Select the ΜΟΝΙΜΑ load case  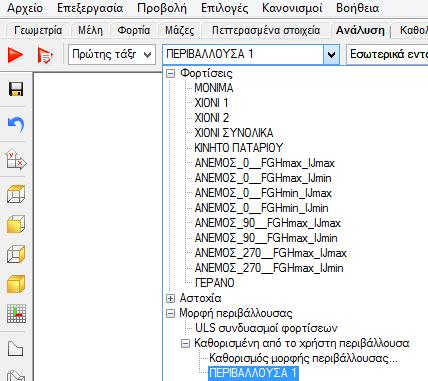click(x=214, y=88)
